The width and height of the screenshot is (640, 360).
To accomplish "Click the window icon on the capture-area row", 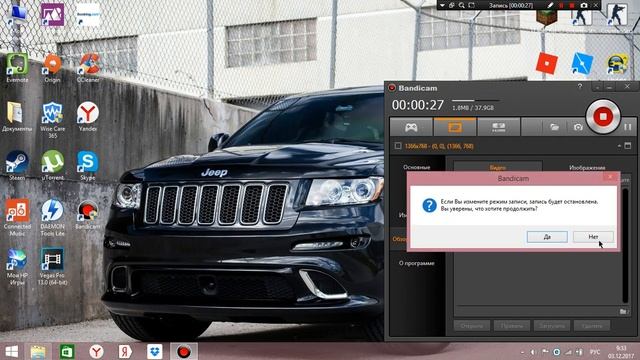I will point(628,146).
